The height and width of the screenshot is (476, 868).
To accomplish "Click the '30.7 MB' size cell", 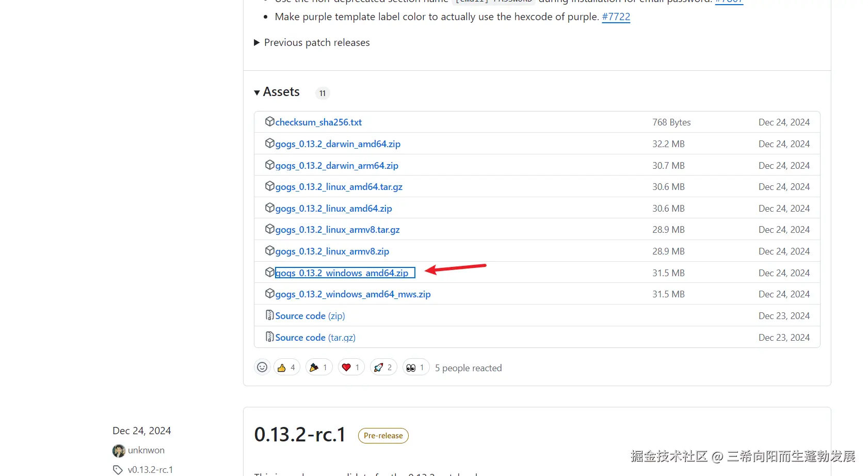I will click(x=668, y=166).
